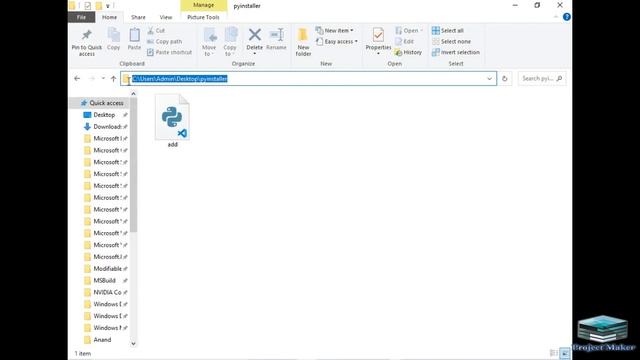This screenshot has height=360, width=640.
Task: Open the Picture Tools tab
Action: 203,17
